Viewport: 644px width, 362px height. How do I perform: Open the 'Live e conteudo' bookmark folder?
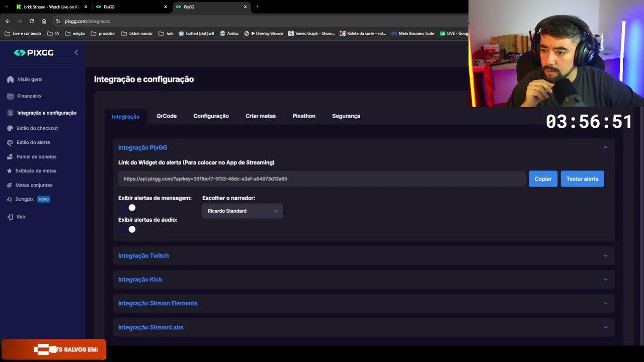point(23,34)
